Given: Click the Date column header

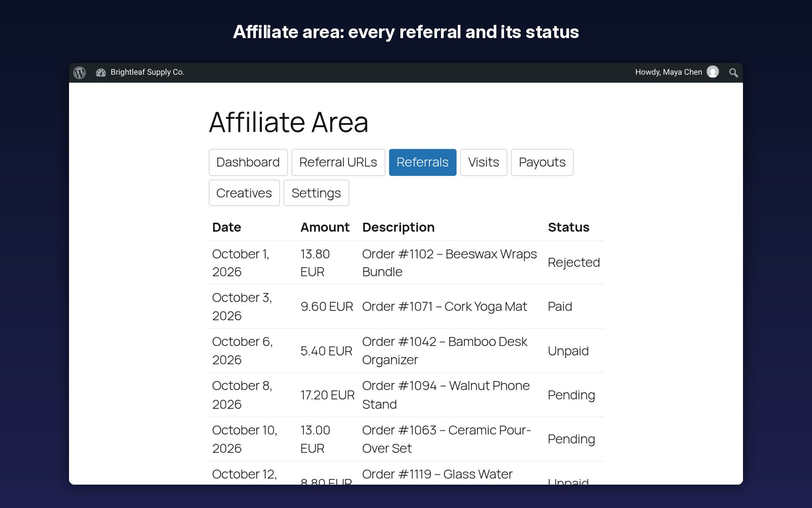Looking at the screenshot, I should (x=227, y=228).
